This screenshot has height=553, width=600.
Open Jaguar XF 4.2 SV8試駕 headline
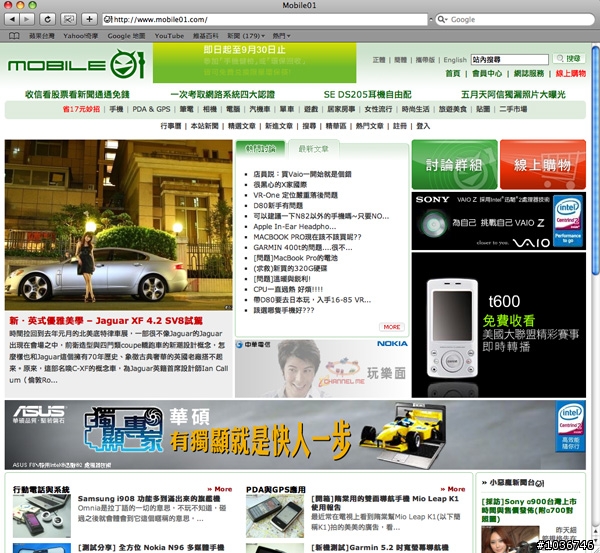[x=106, y=321]
